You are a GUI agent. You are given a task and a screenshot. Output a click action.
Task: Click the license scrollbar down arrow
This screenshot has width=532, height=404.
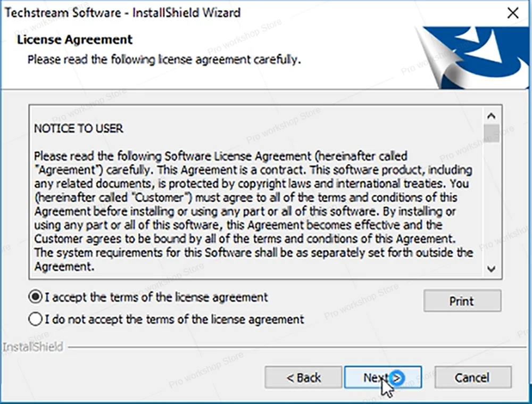click(x=491, y=269)
